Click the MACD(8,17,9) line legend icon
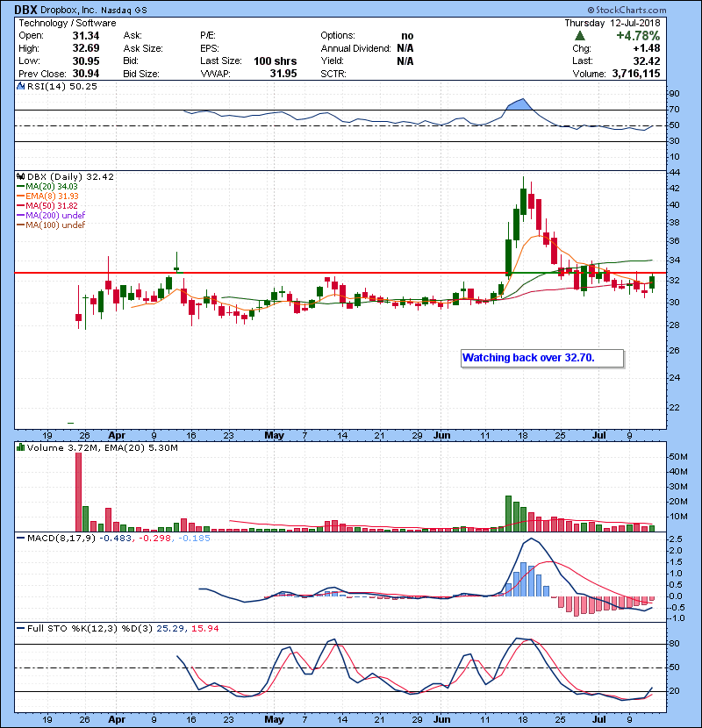The width and height of the screenshot is (702, 728). (x=21, y=538)
